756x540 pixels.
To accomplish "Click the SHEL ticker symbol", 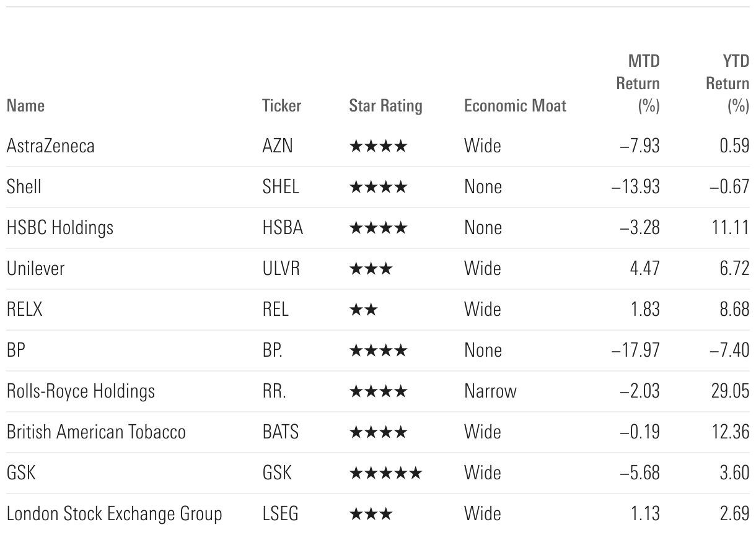I will pos(280,187).
